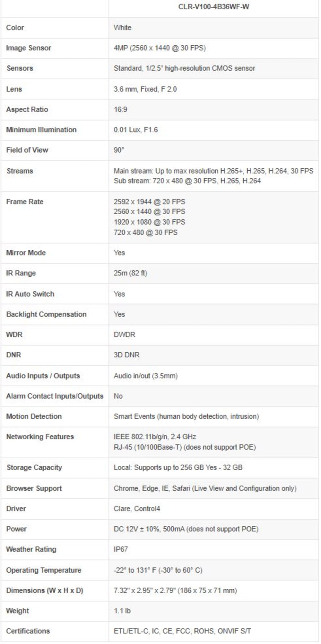The width and height of the screenshot is (321, 644).
Task: Select the Color row label
Action: 15,28
